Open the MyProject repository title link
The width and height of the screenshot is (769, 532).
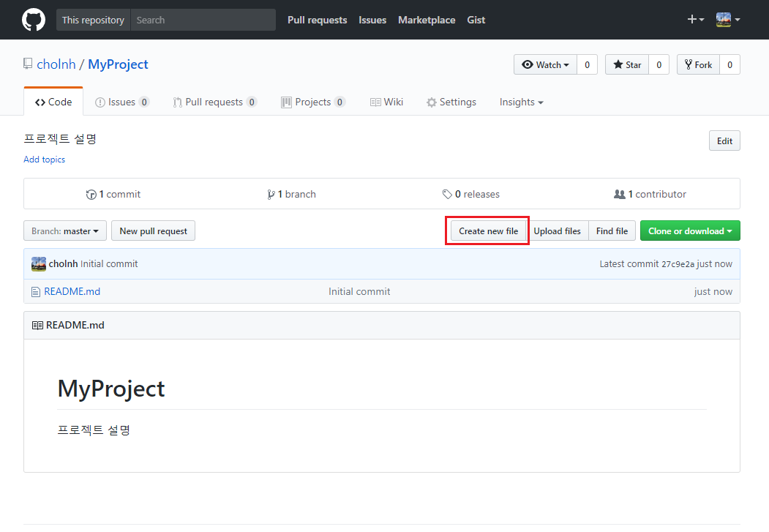click(119, 64)
